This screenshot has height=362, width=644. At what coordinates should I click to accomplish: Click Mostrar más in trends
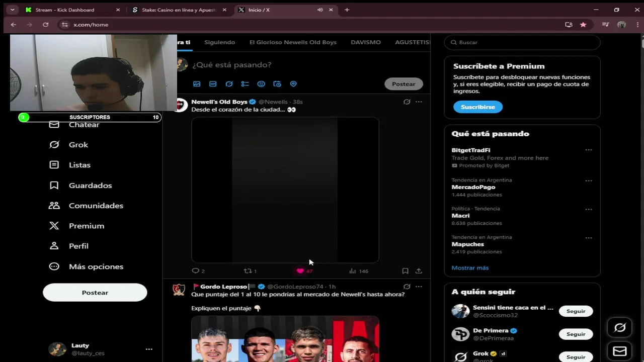(470, 268)
